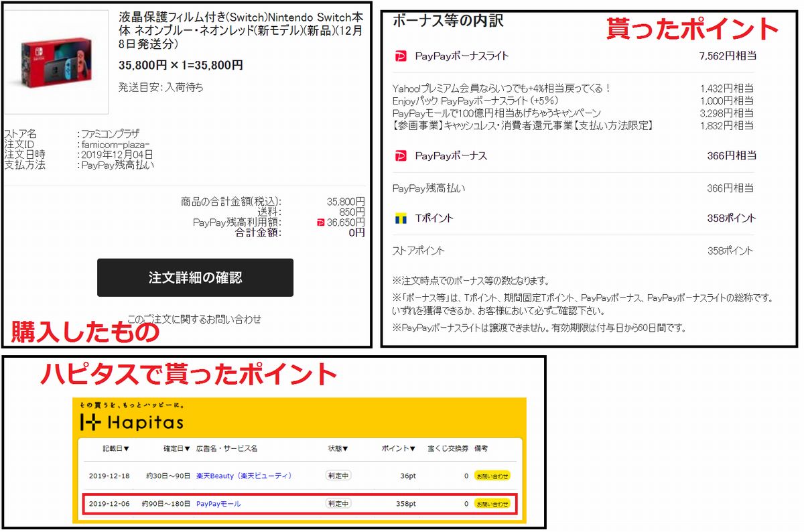Click the 送料 value 850円
This screenshot has width=804, height=532.
coord(352,212)
